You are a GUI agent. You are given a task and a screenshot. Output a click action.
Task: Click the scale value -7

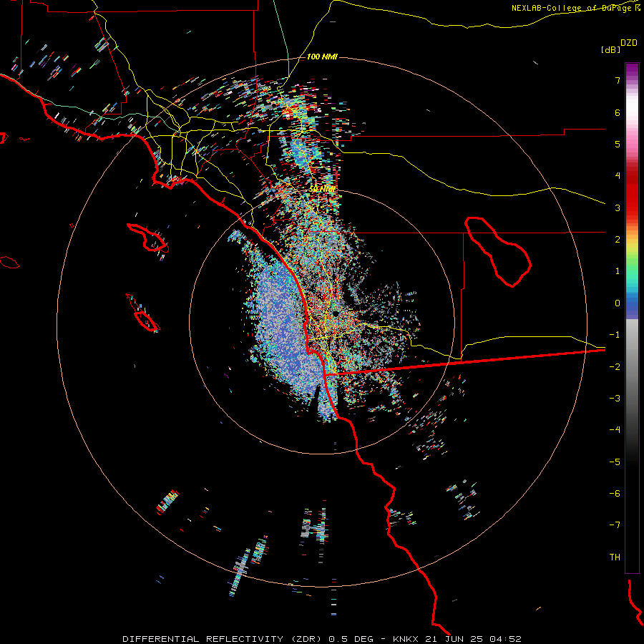click(615, 525)
